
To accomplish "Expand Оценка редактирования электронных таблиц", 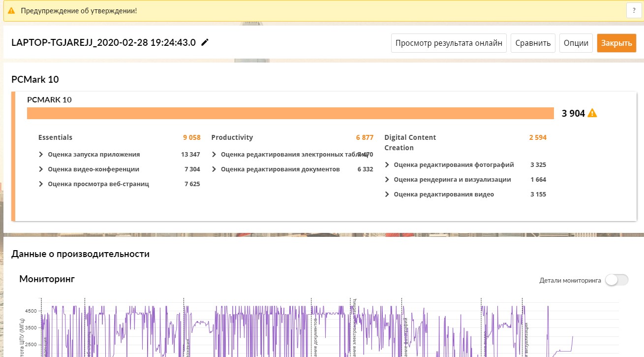I will 214,155.
